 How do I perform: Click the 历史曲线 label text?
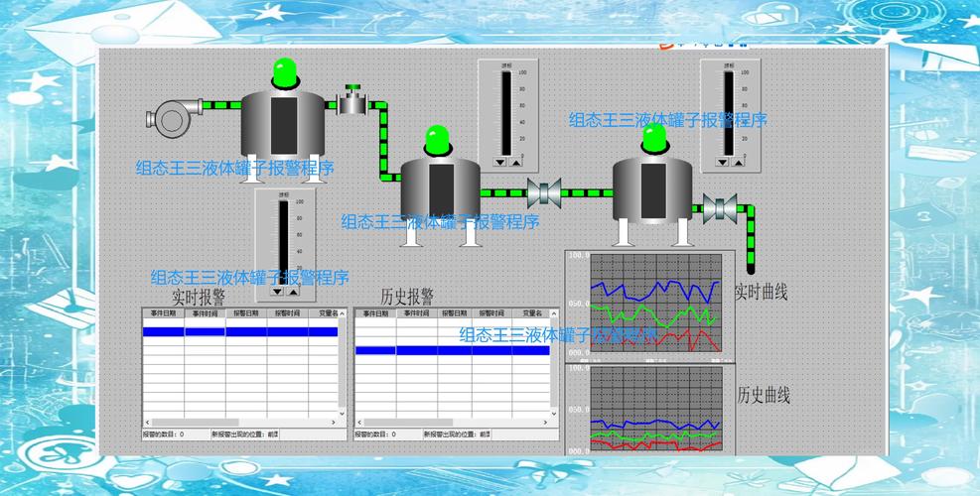tap(764, 395)
